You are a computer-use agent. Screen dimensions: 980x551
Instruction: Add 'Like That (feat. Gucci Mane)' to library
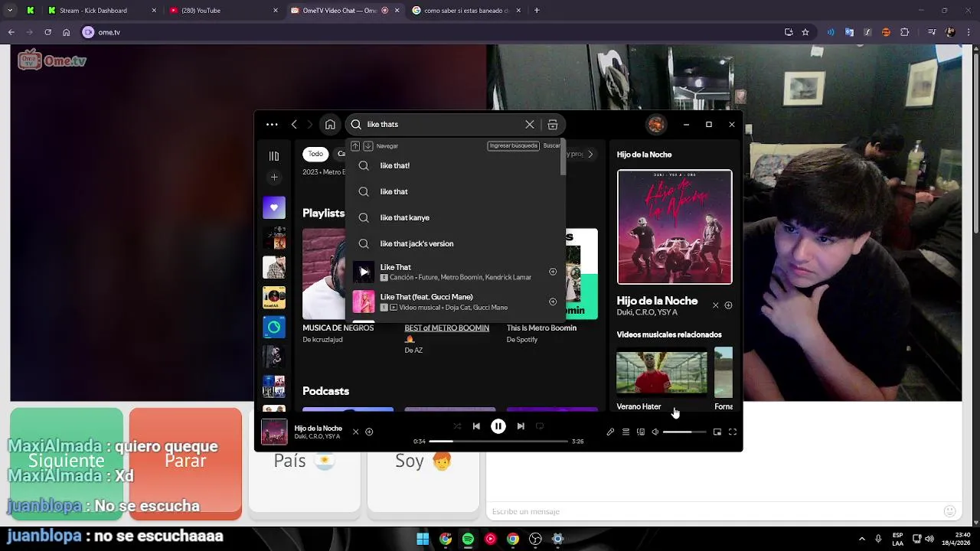point(553,302)
